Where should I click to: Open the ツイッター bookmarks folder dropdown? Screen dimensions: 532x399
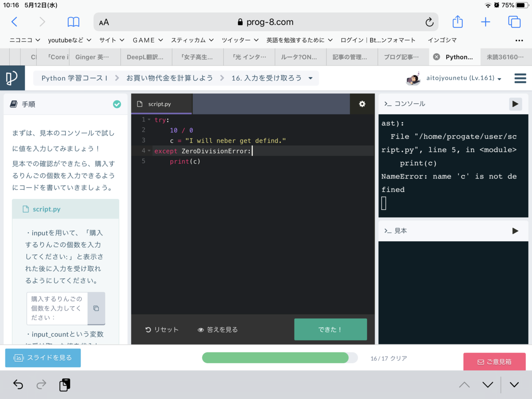[x=239, y=40]
